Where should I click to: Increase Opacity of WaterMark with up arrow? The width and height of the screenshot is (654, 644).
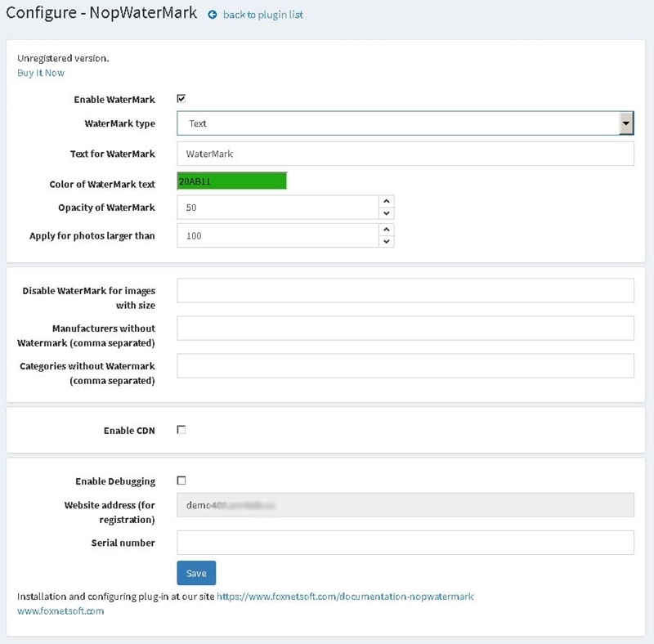[387, 201]
